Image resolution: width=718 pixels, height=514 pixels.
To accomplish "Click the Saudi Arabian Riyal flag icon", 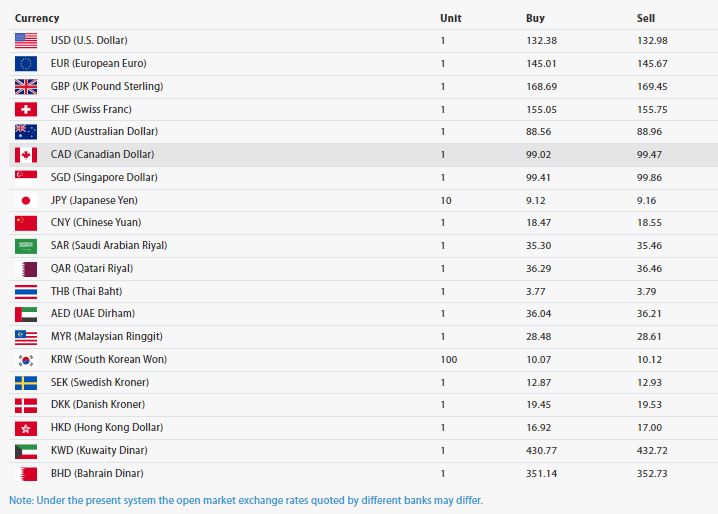I will point(26,245).
